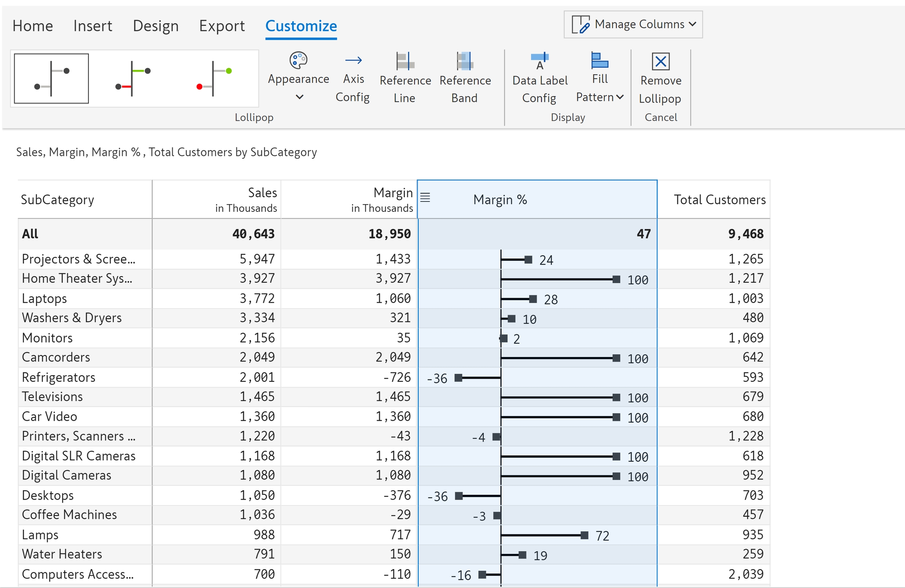905x588 pixels.
Task: Open the Export tab
Action: click(x=222, y=26)
